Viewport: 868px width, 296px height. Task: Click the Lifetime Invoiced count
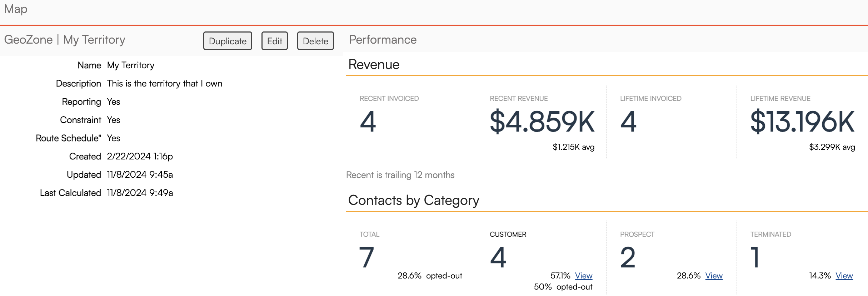click(x=628, y=122)
